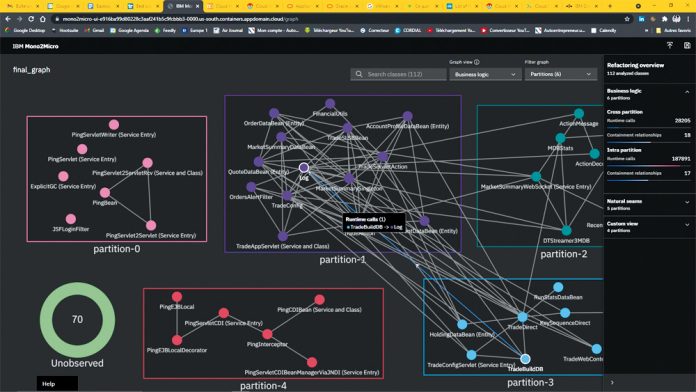Image resolution: width=696 pixels, height=392 pixels.
Task: Expand the Custom view section
Action: tap(687, 225)
